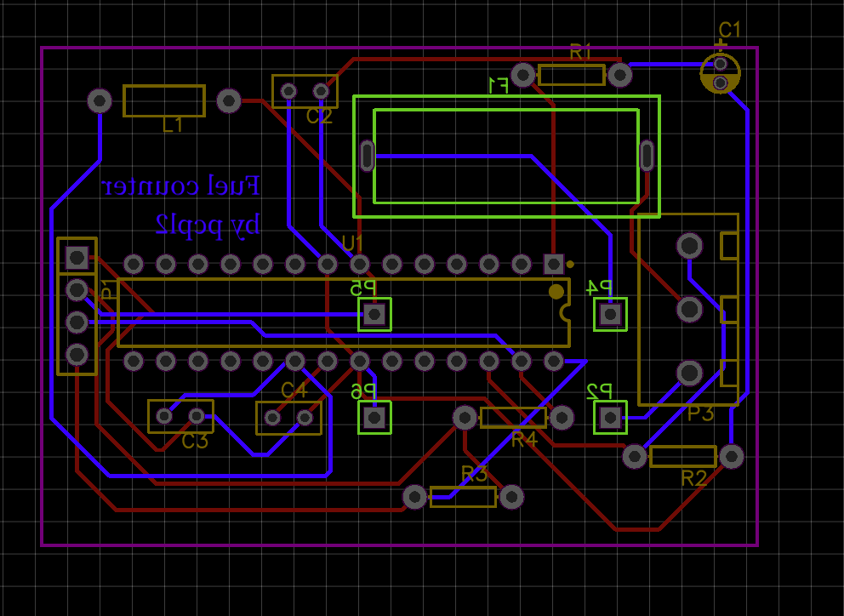Viewport: 844px width, 616px height.
Task: Click the mirrored 'by pcp12' text
Action: coord(208,224)
